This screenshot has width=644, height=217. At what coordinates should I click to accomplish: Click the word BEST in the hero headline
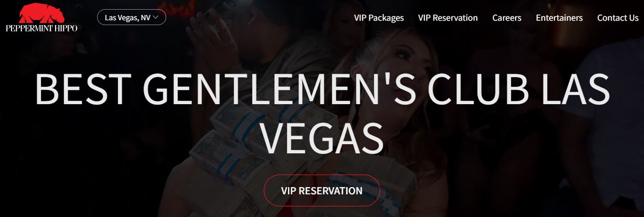[x=83, y=91]
